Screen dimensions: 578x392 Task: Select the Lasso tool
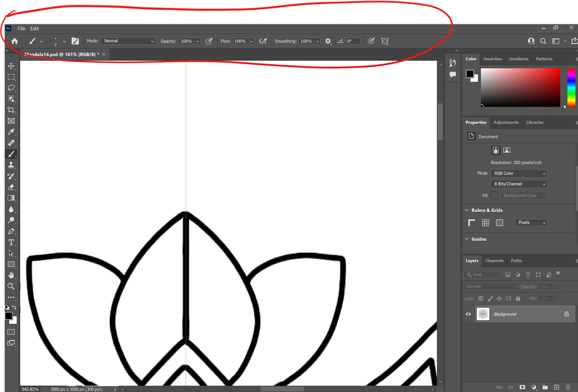point(10,88)
